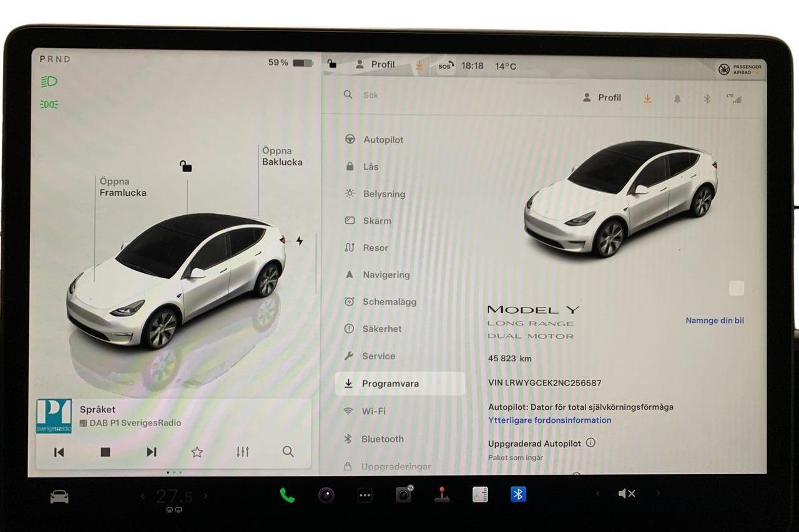
Task: Click Öppna Baklucka to open trunk
Action: tap(282, 157)
